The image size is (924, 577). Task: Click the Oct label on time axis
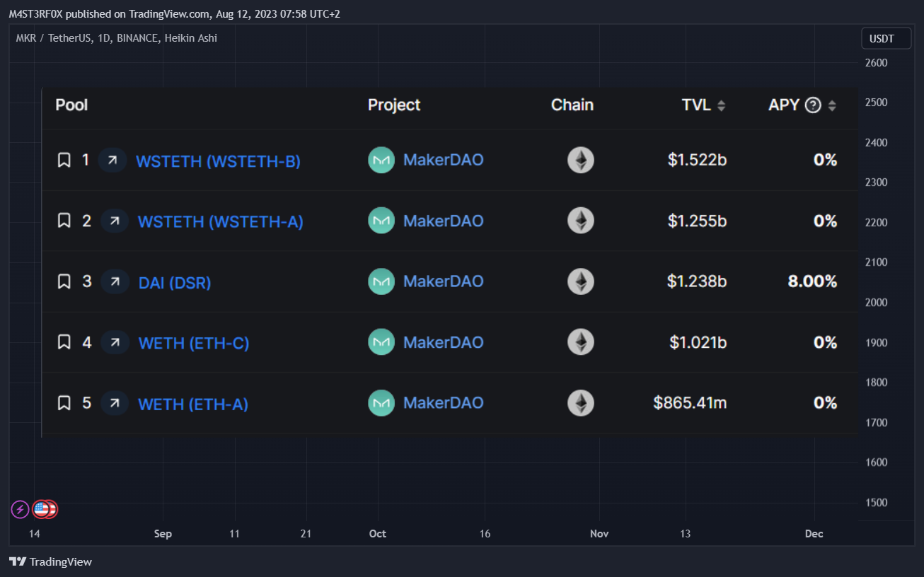pos(378,534)
